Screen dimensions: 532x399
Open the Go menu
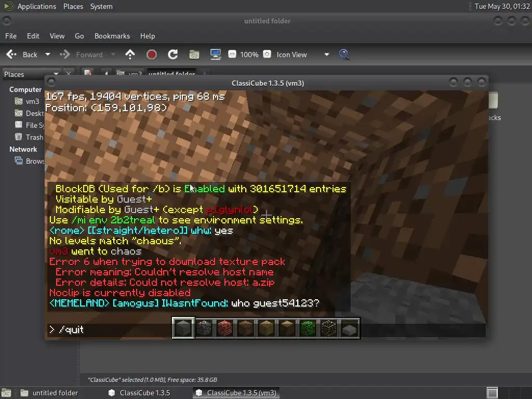(79, 36)
